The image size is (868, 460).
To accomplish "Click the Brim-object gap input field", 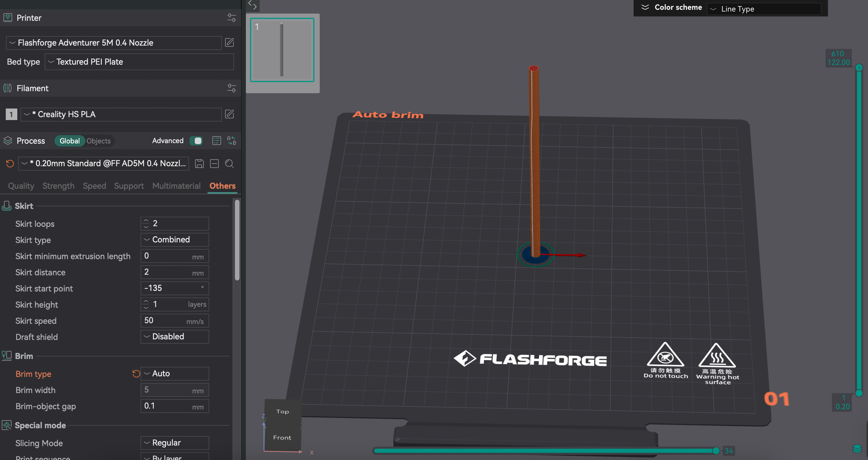I will 175,406.
